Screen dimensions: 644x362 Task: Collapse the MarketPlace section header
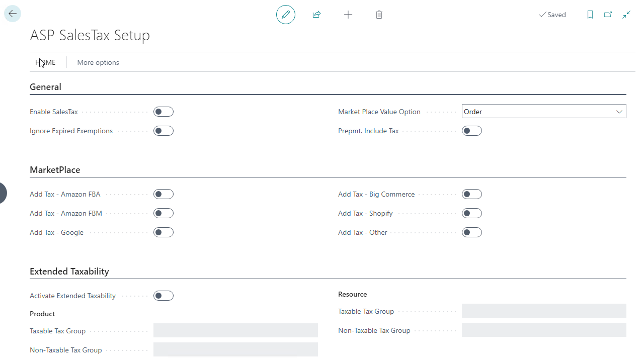point(55,170)
